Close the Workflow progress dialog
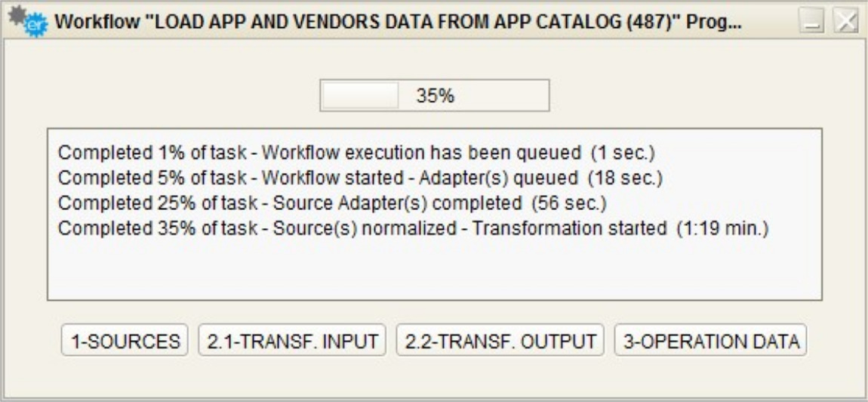 coord(844,23)
